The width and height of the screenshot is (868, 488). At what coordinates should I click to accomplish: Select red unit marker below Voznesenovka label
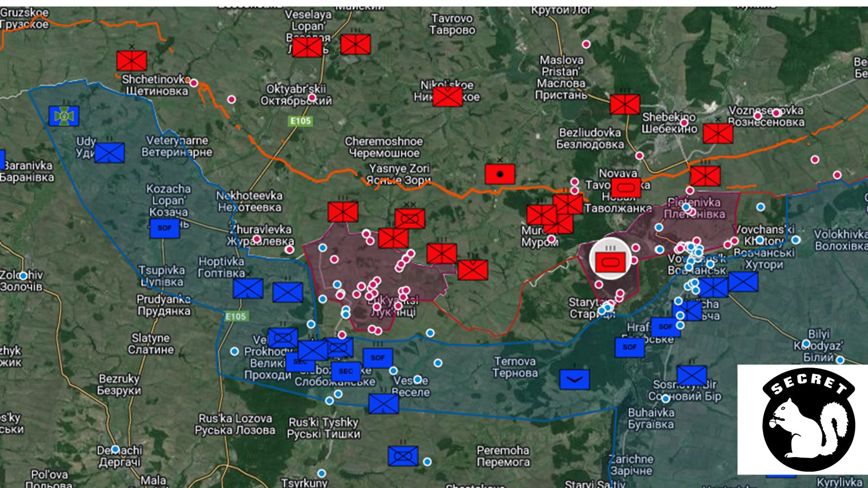[718, 133]
